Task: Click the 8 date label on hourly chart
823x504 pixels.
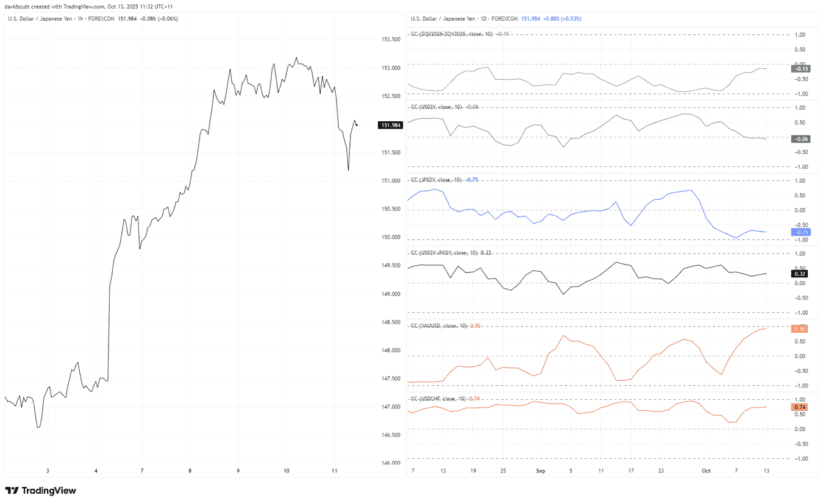Action: tap(190, 471)
